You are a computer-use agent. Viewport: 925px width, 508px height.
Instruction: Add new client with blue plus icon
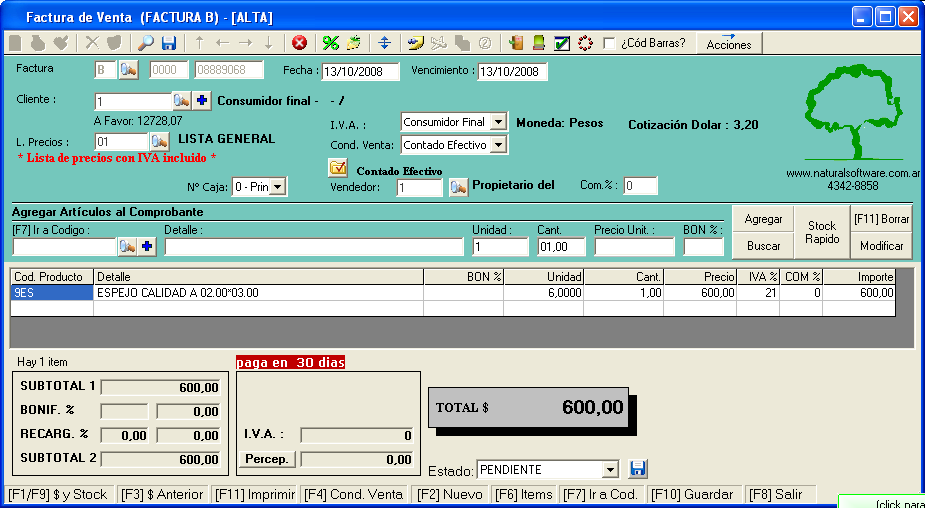pyautogui.click(x=202, y=101)
